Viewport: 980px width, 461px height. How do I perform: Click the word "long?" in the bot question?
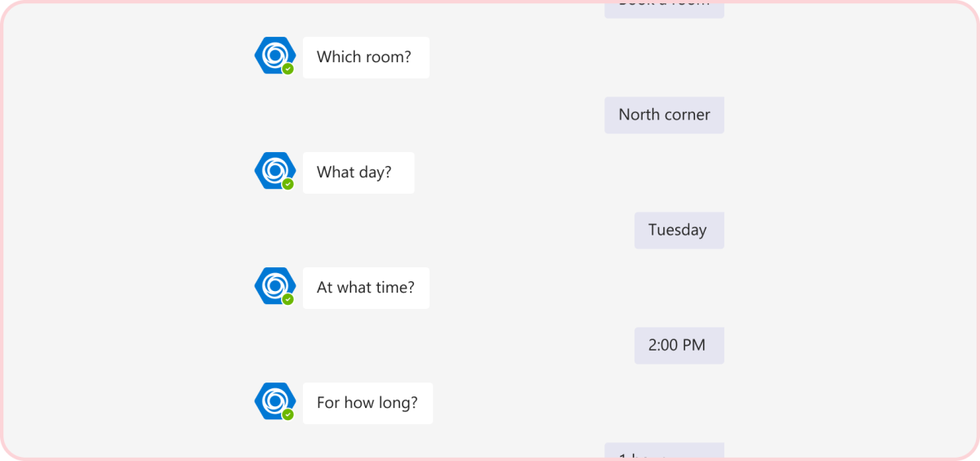point(398,403)
